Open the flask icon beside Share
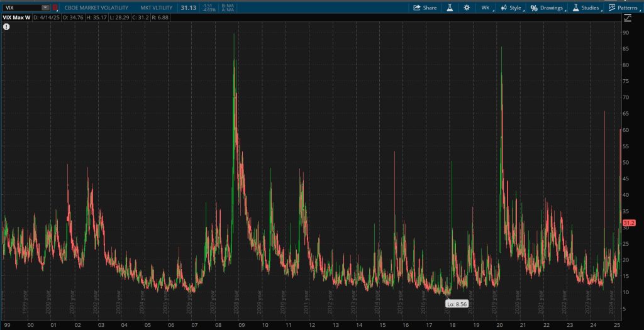Image resolution: width=644 pixels, height=330 pixels. (x=450, y=8)
